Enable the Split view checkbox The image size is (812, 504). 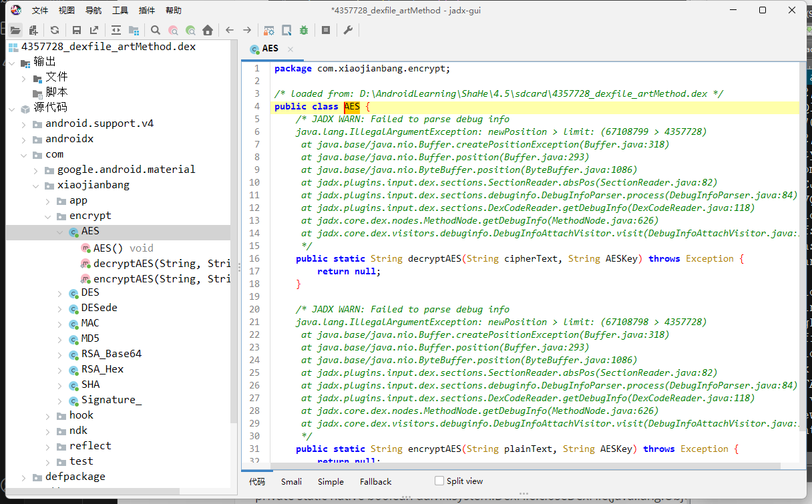(439, 481)
